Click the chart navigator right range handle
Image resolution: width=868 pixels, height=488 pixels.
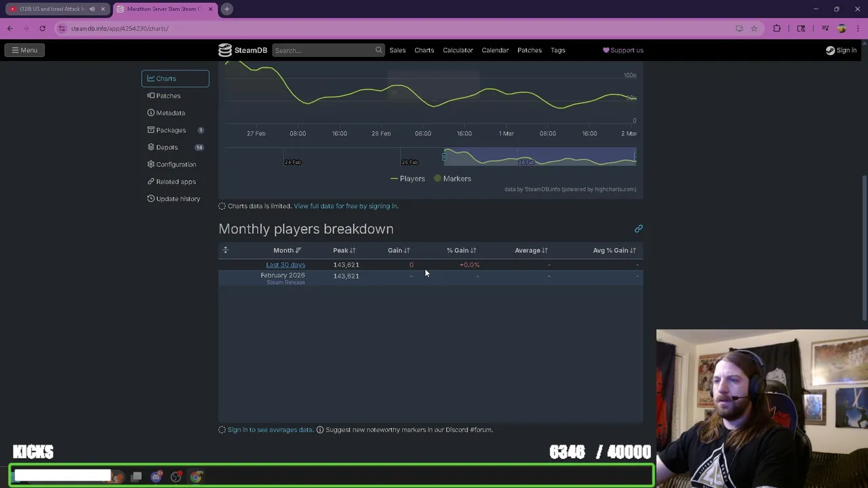(635, 157)
